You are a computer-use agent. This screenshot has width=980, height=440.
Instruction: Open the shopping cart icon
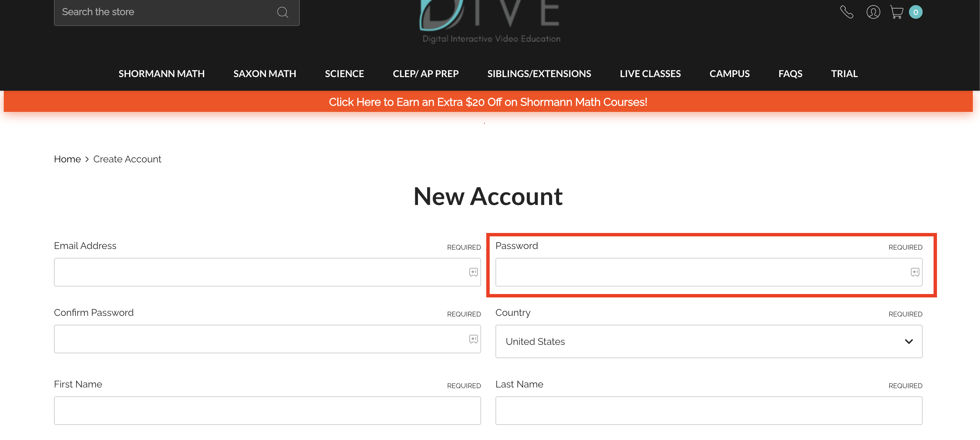click(897, 12)
